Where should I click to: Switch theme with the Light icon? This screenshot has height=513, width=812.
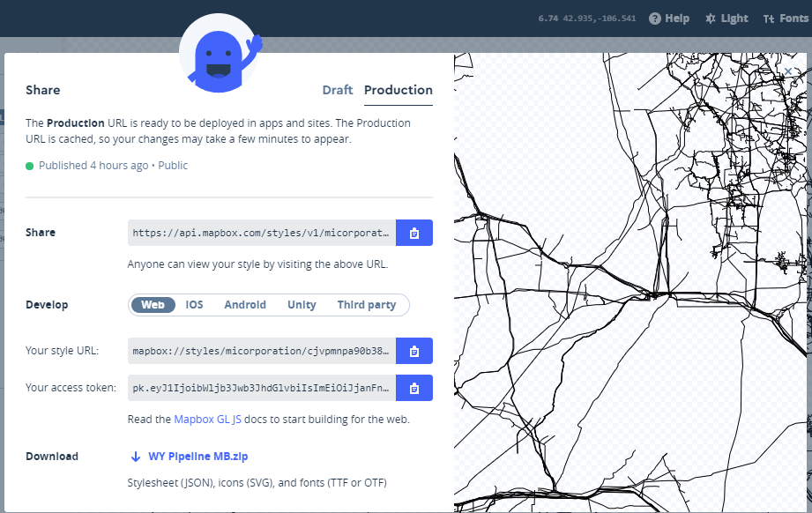tap(711, 19)
